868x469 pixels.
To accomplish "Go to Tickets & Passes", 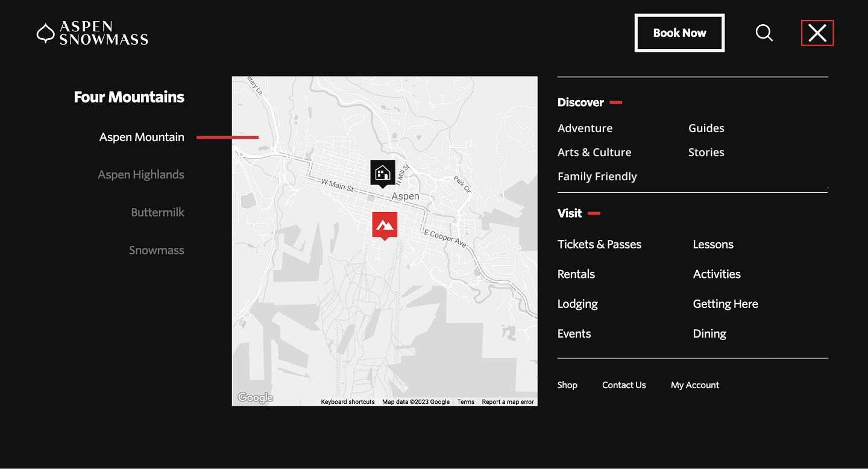I will click(x=599, y=244).
